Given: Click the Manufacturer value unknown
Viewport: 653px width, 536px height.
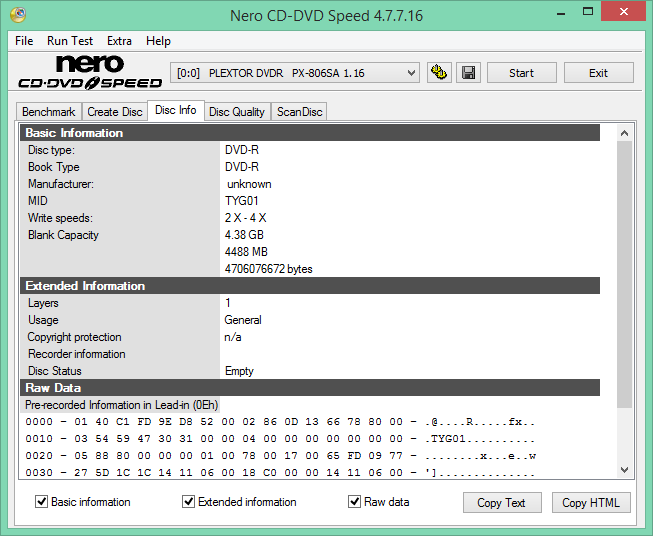Looking at the screenshot, I should tap(249, 184).
